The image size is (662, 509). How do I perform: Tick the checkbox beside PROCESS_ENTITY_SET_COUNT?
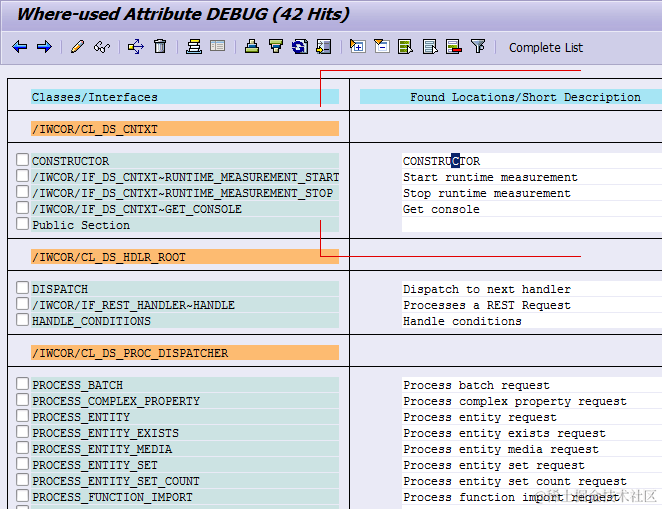22,480
